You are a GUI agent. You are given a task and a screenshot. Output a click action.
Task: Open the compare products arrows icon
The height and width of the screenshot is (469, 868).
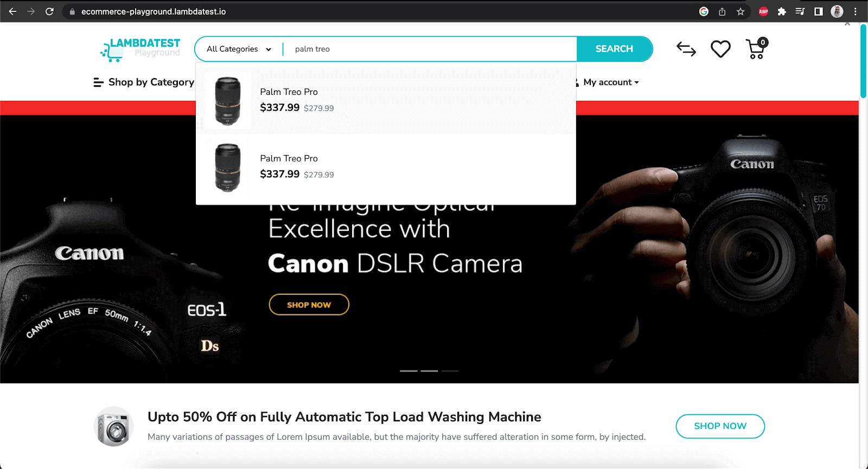tap(686, 49)
